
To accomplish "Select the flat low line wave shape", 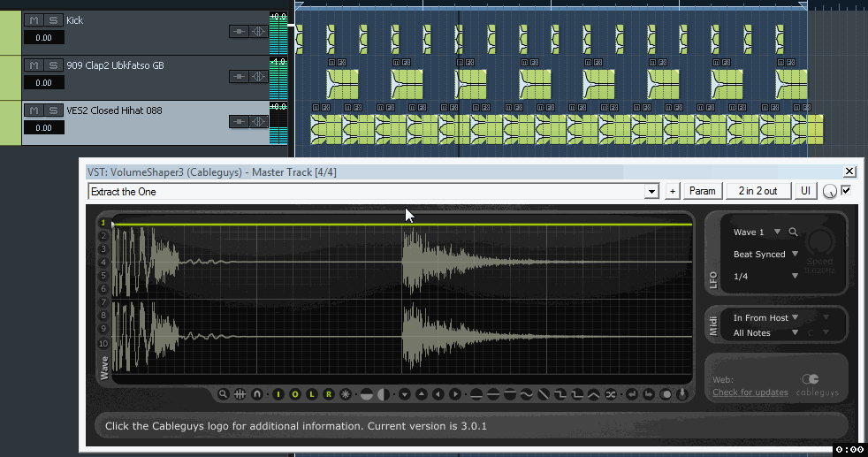I will 476,394.
